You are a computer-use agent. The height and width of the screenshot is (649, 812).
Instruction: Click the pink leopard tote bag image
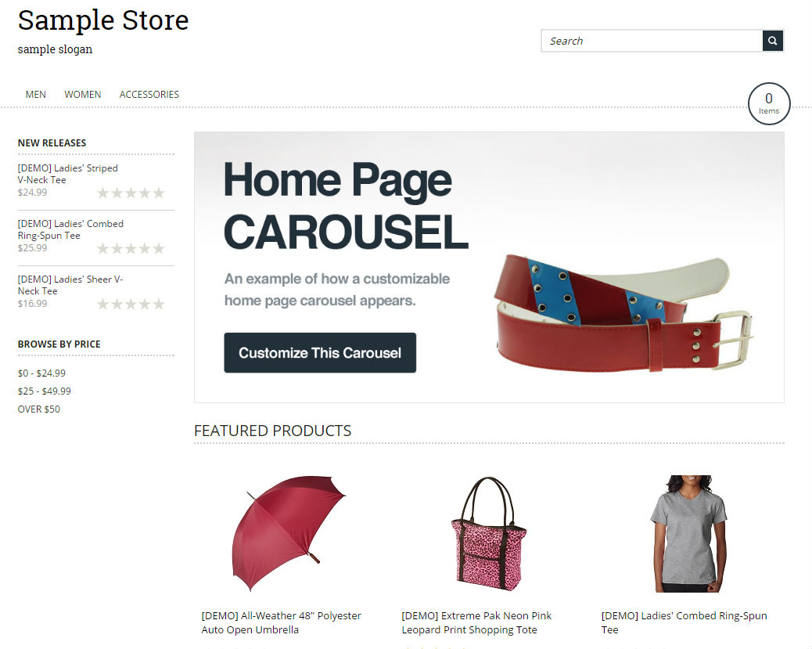point(488,534)
